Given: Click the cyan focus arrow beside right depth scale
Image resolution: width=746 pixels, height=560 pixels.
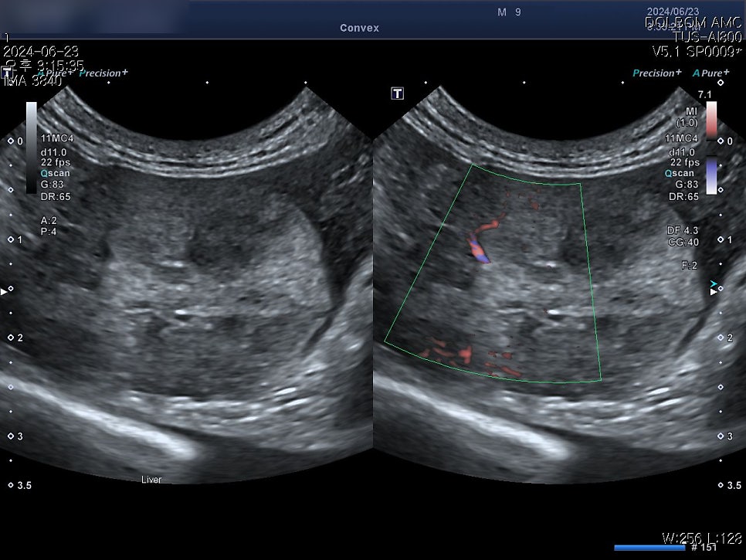Looking at the screenshot, I should coord(713,284).
